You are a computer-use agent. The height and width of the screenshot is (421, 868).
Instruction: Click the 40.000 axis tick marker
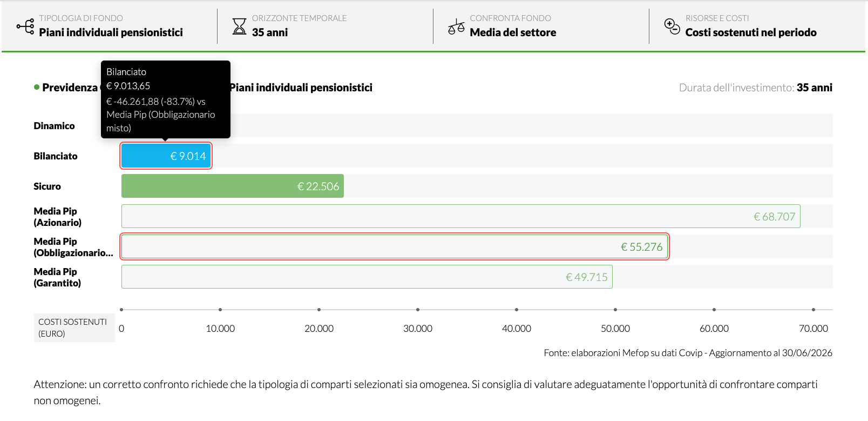coord(517,310)
